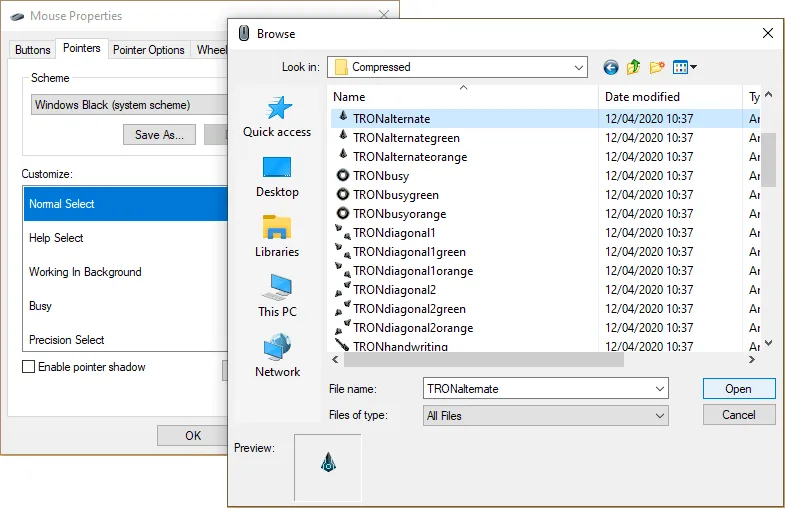
Task: Click TRONalternate's date modified cell
Action: 649,119
